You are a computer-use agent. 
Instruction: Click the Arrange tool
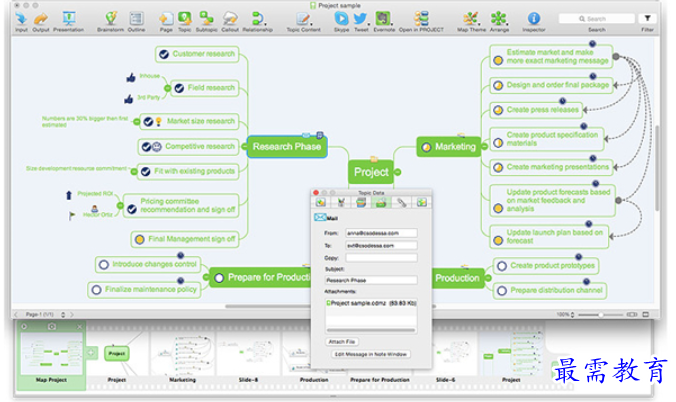499,22
